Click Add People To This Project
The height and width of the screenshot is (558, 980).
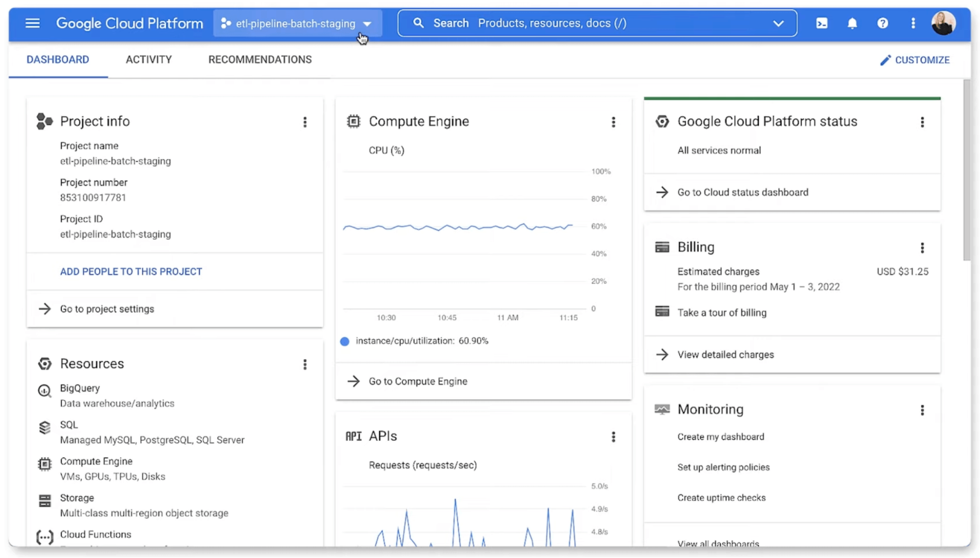[x=131, y=271]
